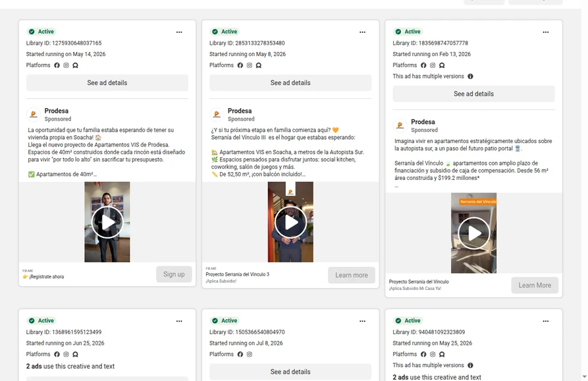Open options menu for ad 1505366540804970
Viewport: 588px width, 381px height.
362,321
